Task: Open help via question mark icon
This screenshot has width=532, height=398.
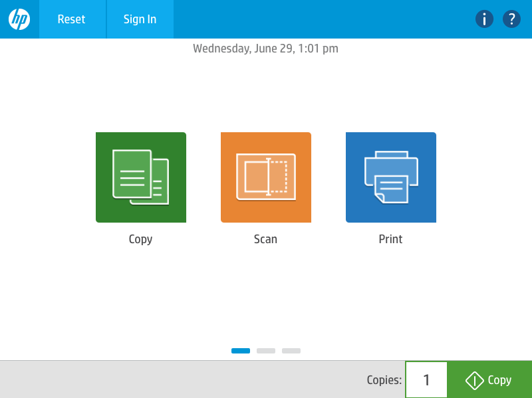Action: tap(511, 19)
